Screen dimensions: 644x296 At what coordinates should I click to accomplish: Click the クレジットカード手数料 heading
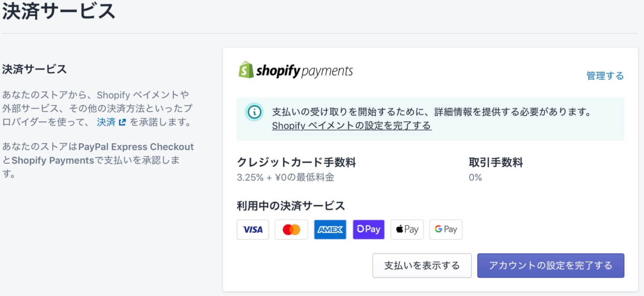(296, 162)
